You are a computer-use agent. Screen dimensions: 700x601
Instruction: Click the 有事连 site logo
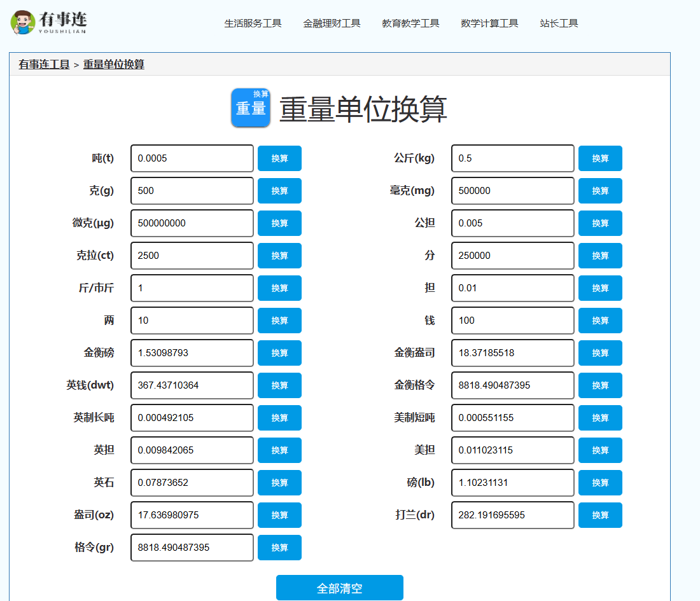48,22
